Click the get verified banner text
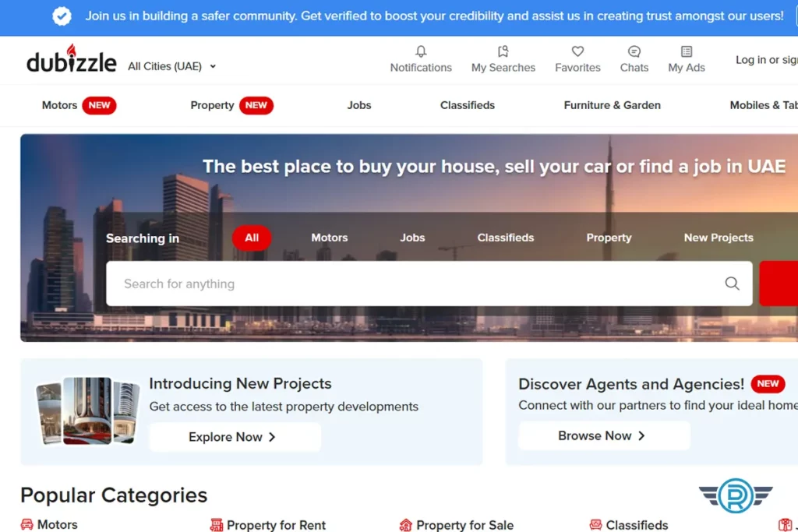Viewport: 798px width, 532px height. (x=434, y=16)
